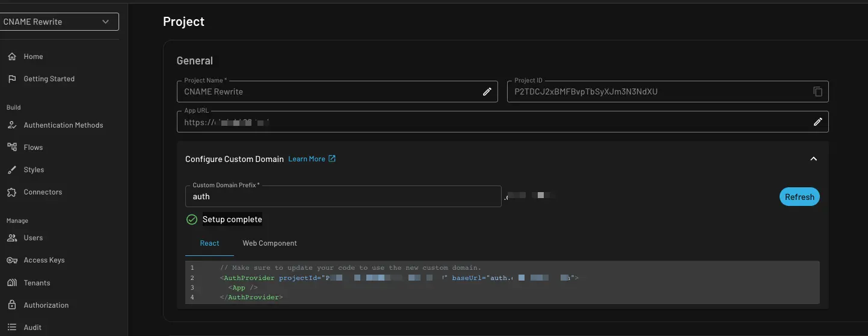Screen dimensions: 868x336
Task: Click the Manage section label
Action: 17,220
